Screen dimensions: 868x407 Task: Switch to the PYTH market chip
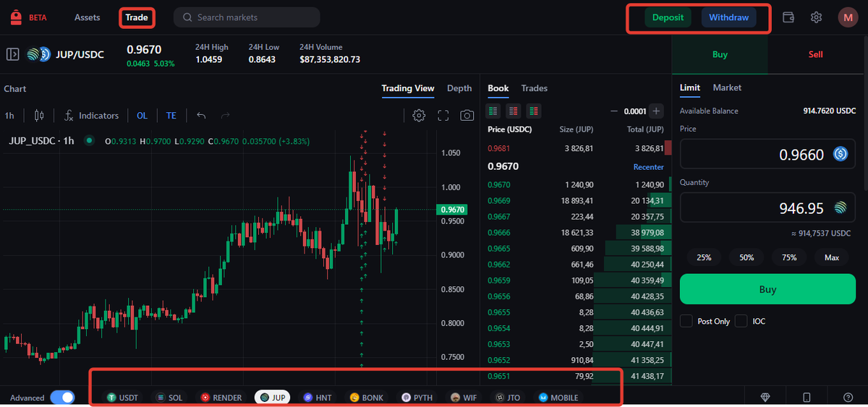tap(419, 398)
